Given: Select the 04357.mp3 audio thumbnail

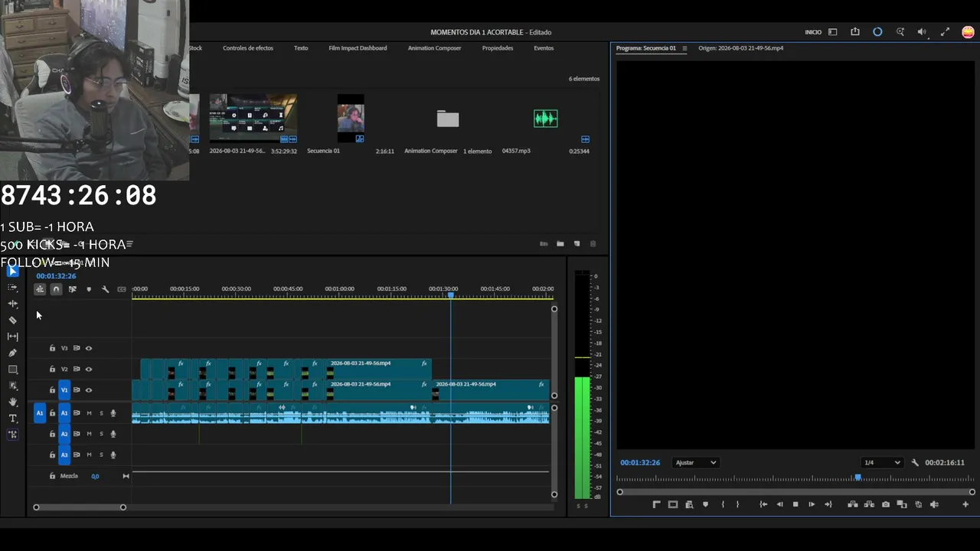Looking at the screenshot, I should click(x=545, y=119).
